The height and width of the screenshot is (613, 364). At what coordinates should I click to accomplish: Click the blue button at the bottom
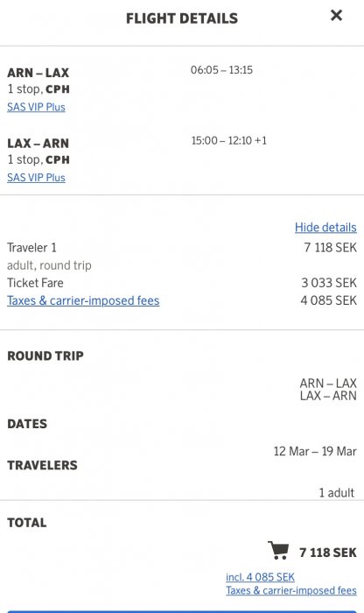(182, 611)
